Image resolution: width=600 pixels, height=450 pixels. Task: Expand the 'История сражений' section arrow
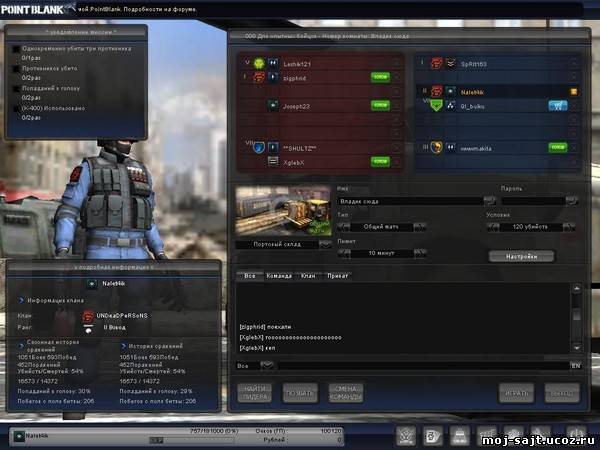coord(123,346)
